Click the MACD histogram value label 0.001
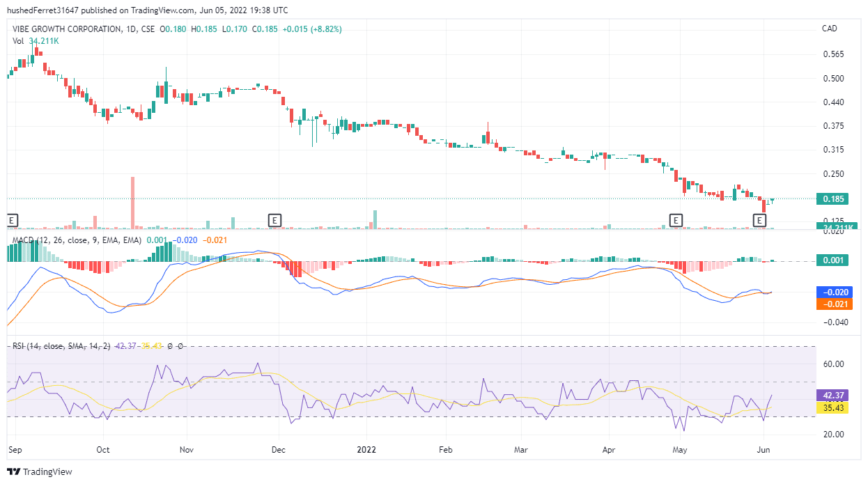This screenshot has width=868, height=484. tap(834, 260)
